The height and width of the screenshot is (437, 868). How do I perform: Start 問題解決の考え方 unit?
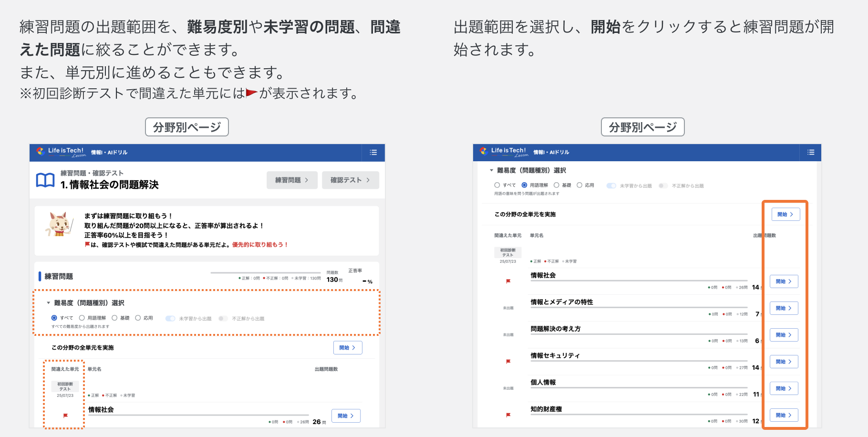pyautogui.click(x=784, y=335)
